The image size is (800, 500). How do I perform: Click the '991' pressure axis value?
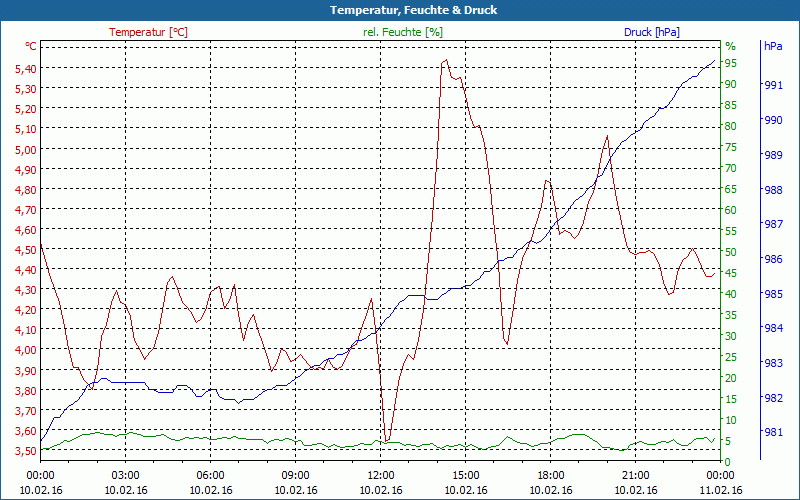coord(773,85)
